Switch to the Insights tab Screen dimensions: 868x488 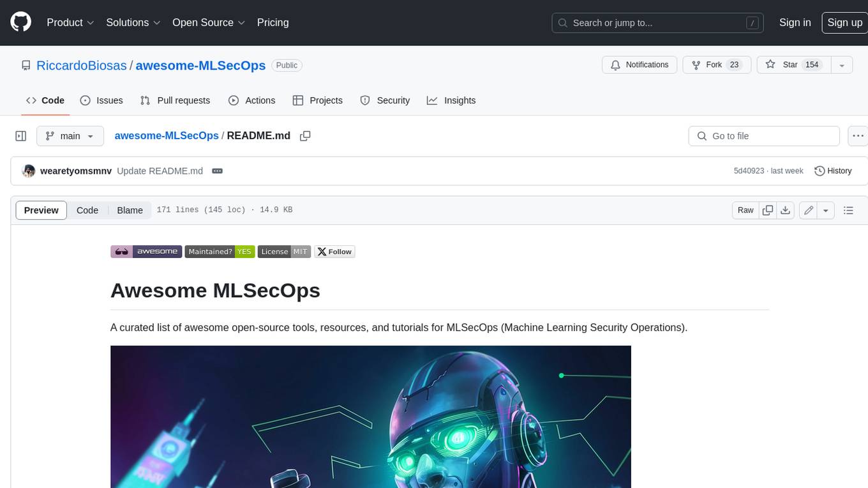tap(451, 100)
